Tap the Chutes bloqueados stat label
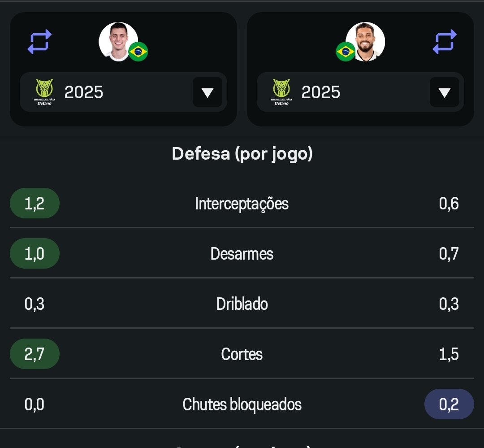Image resolution: width=484 pixels, height=448 pixels. click(x=242, y=405)
